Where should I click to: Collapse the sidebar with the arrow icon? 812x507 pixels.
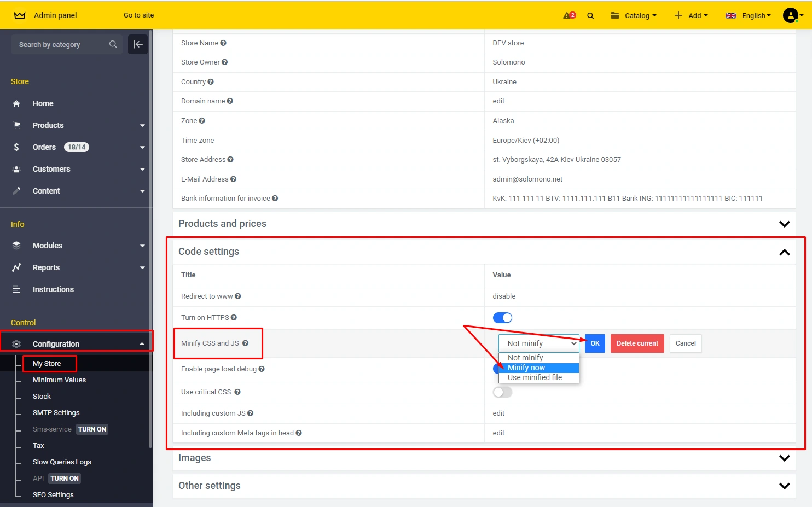tap(138, 44)
